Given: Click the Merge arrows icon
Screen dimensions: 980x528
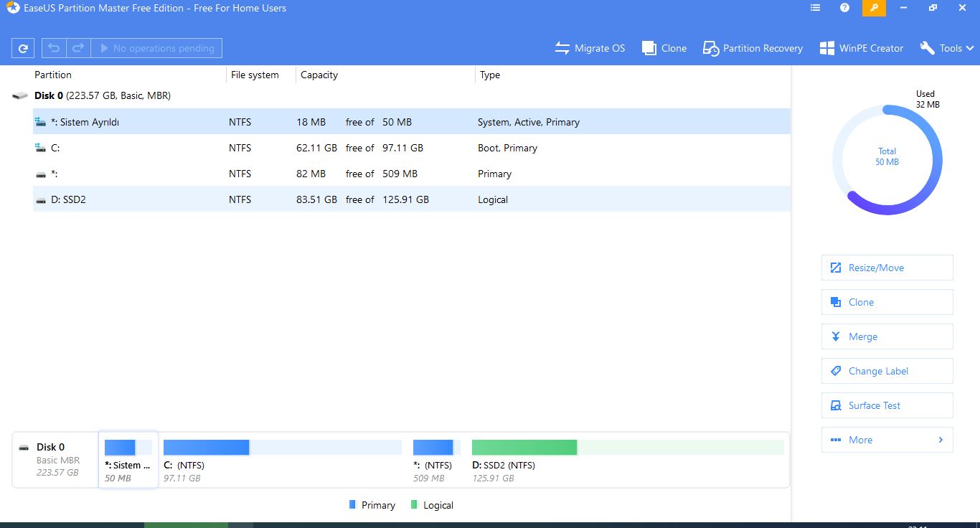Looking at the screenshot, I should click(x=835, y=336).
